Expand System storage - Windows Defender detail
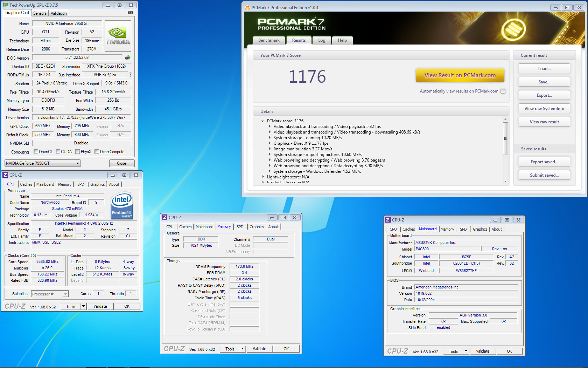 (x=269, y=171)
